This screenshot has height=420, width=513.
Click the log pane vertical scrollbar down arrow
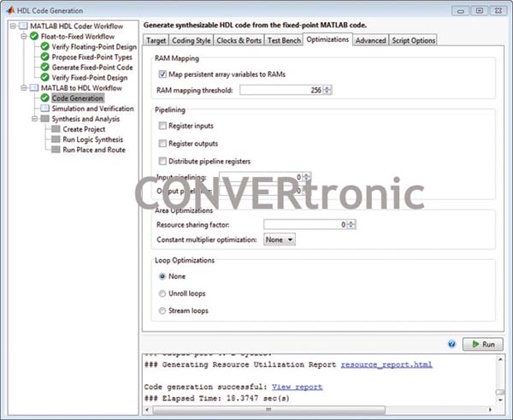500,400
